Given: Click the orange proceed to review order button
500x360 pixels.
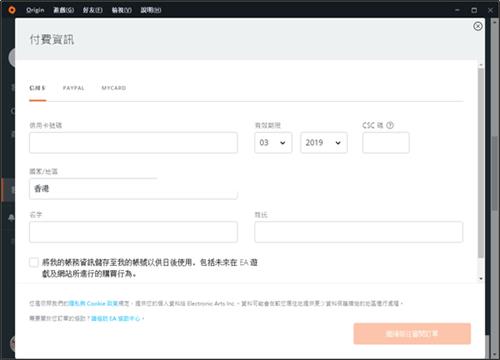Looking at the screenshot, I should 412,333.
